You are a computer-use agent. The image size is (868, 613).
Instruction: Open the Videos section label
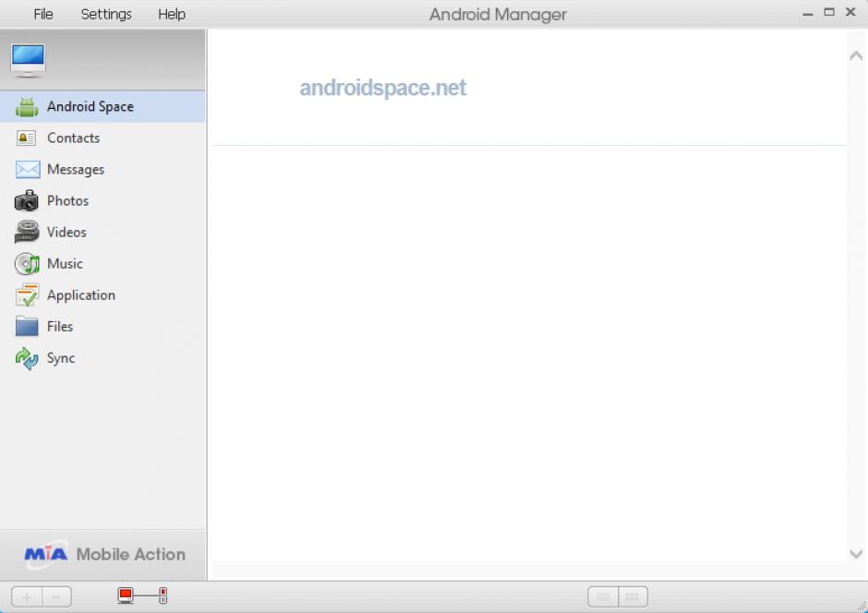pos(66,232)
